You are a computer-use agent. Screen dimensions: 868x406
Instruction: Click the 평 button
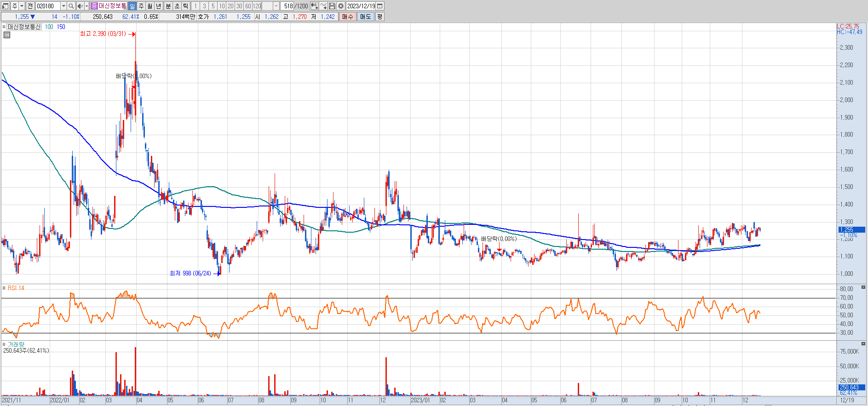379,17
